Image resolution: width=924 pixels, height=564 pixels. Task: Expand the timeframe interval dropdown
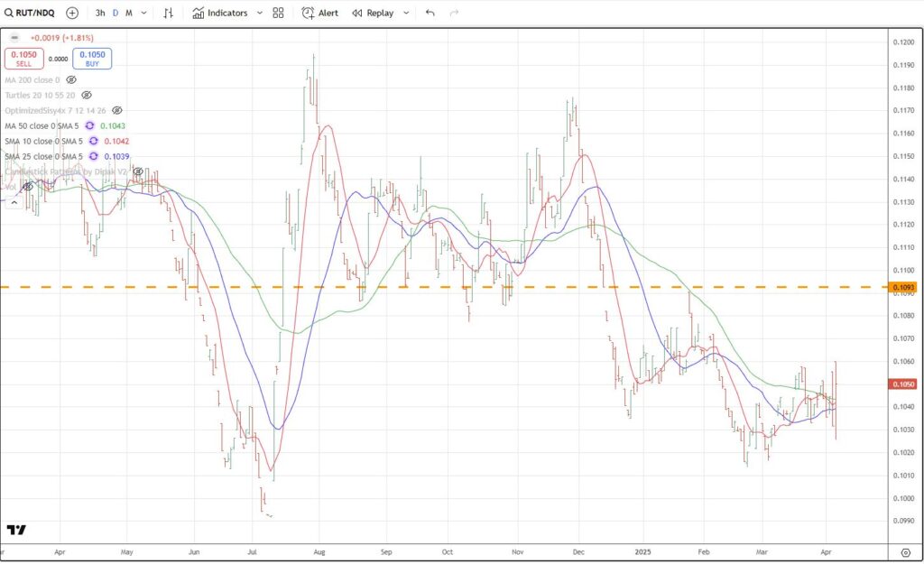click(x=143, y=14)
